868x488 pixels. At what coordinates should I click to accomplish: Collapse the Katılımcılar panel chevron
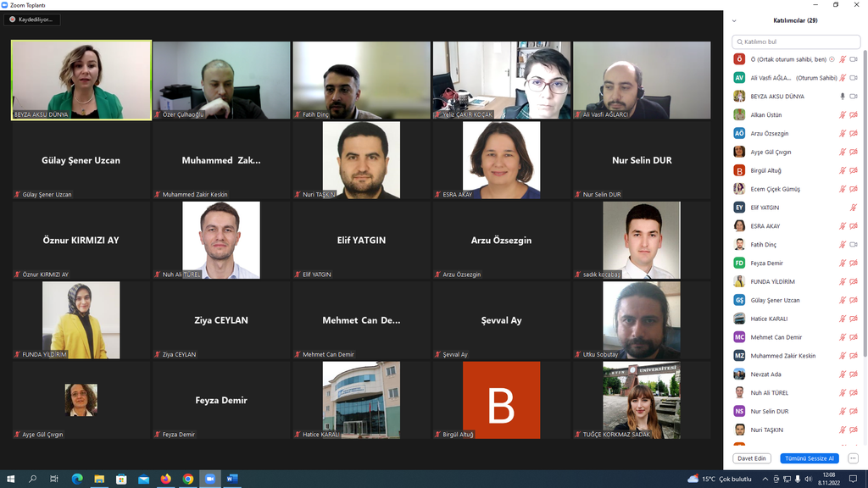(x=734, y=20)
